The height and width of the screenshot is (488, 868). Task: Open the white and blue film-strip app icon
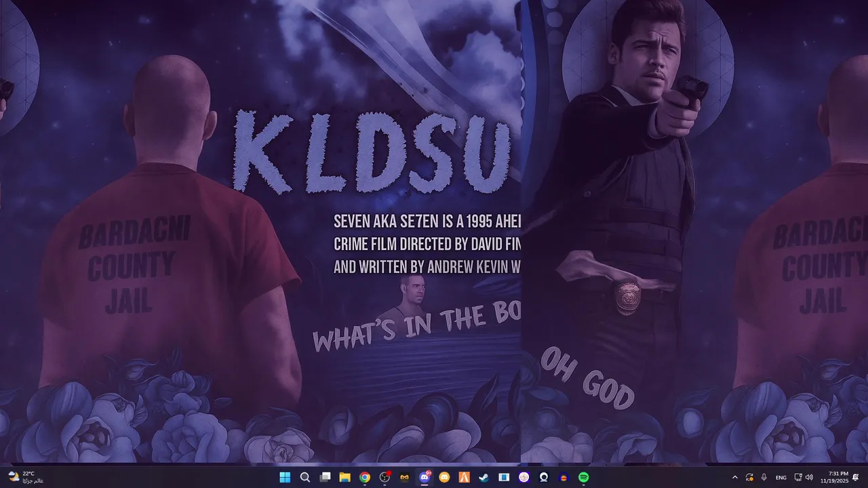504,477
